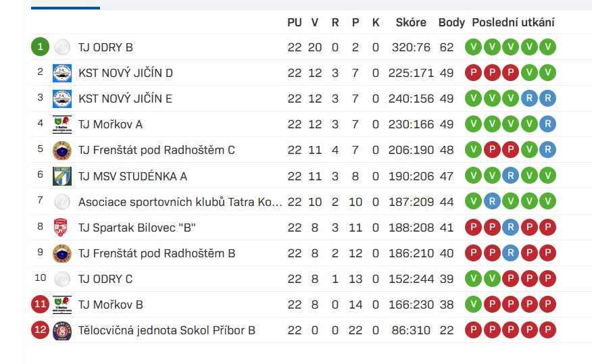Click the KST NOVÝ JIČÍN D team logo

coord(62,73)
